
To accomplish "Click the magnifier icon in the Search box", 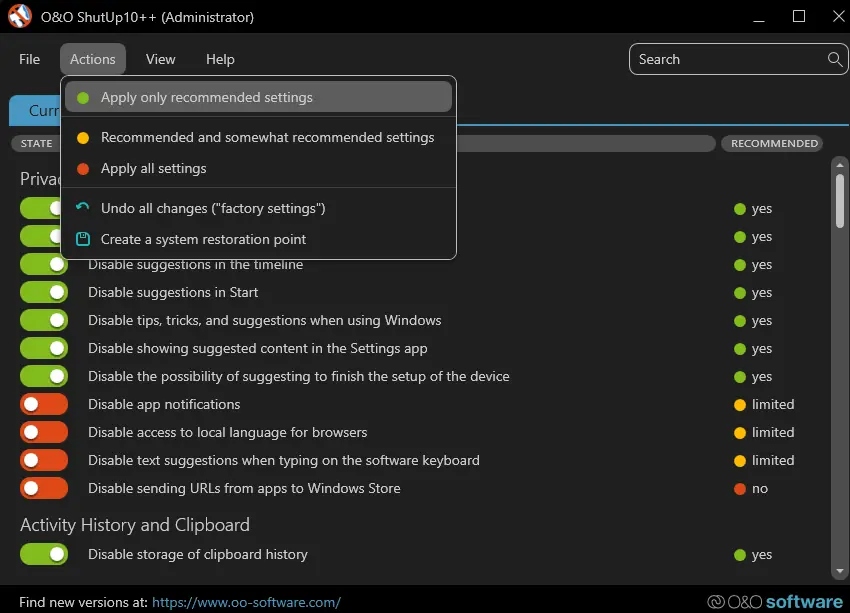I will pos(835,59).
